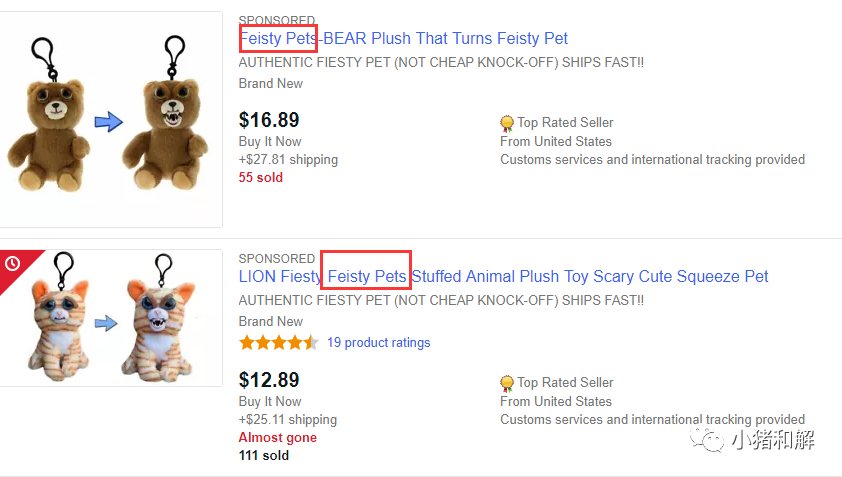Click the red clock corner badge
The image size is (842, 477).
tap(13, 263)
